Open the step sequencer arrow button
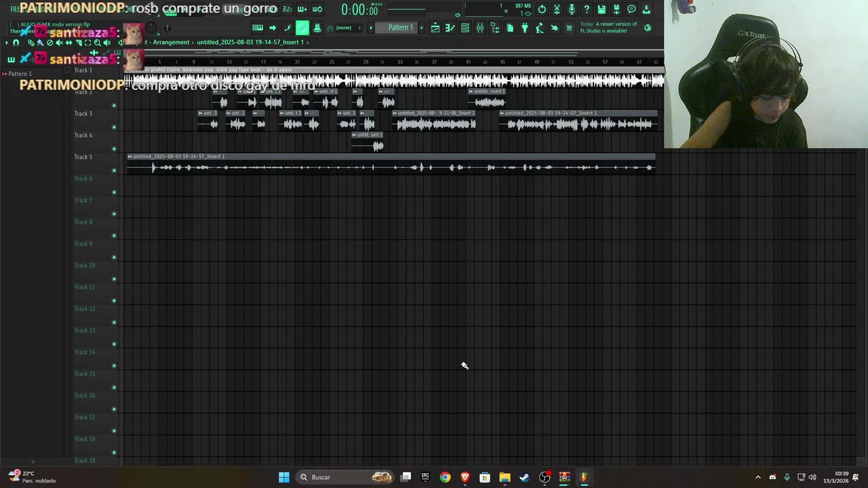The height and width of the screenshot is (488, 868). (273, 28)
